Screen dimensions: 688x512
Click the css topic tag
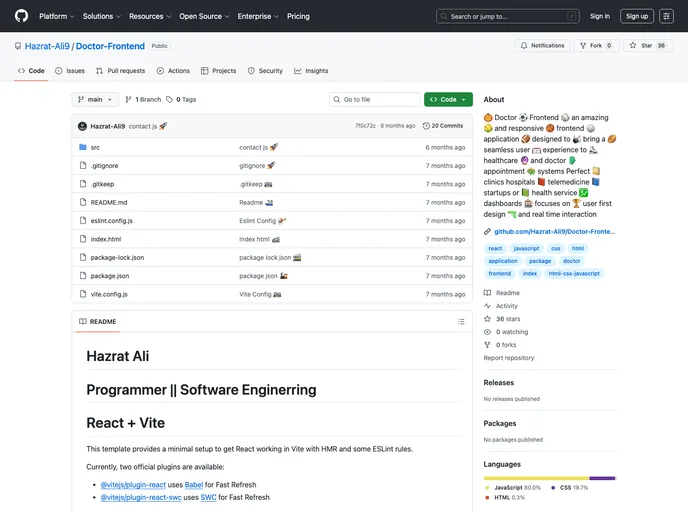point(555,248)
